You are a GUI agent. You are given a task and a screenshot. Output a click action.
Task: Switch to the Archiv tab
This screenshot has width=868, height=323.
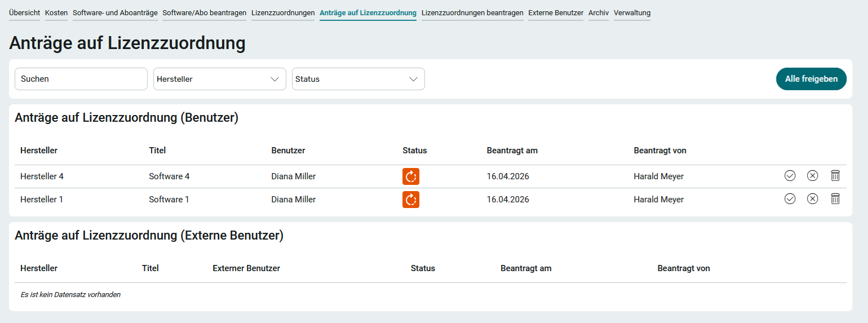tap(598, 13)
